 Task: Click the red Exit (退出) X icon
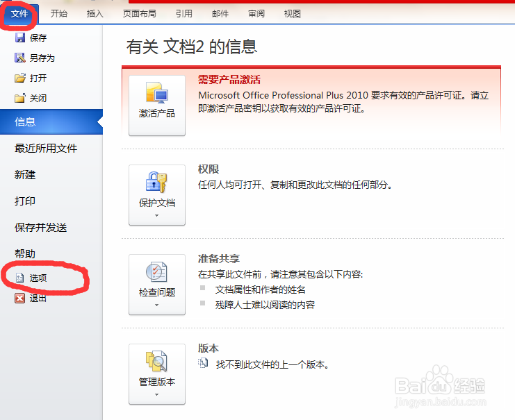pyautogui.click(x=19, y=298)
